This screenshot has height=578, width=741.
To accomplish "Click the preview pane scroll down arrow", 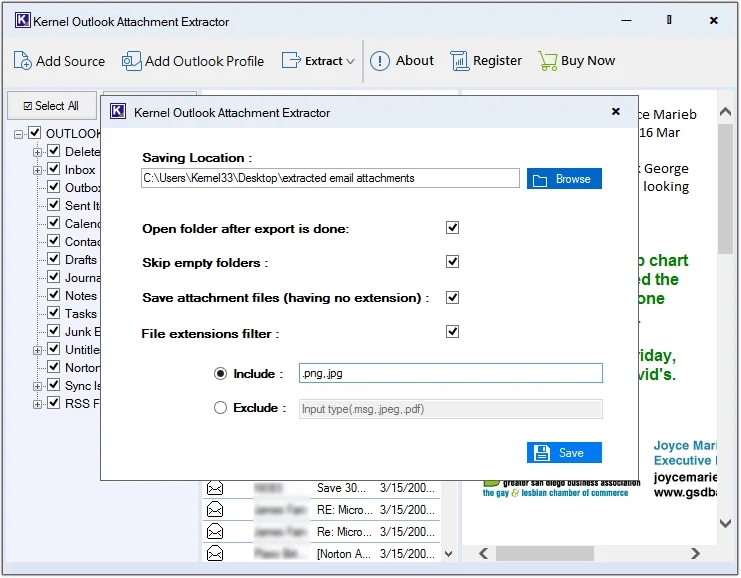I will 725,523.
